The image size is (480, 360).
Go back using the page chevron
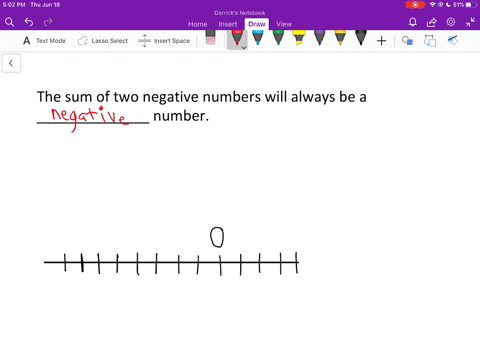(11, 63)
